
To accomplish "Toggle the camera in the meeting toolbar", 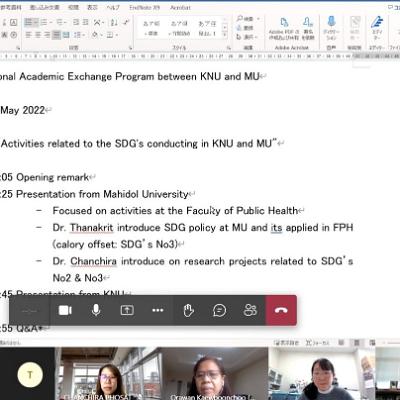I will (65, 311).
